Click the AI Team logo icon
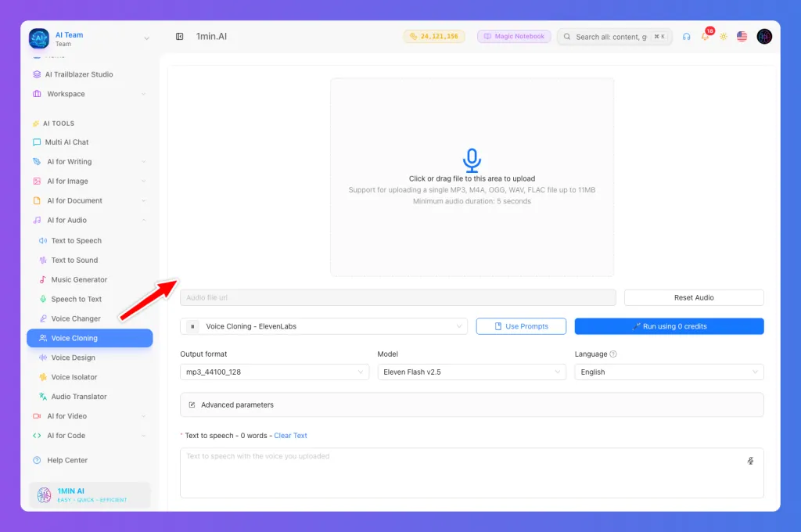 click(x=39, y=38)
